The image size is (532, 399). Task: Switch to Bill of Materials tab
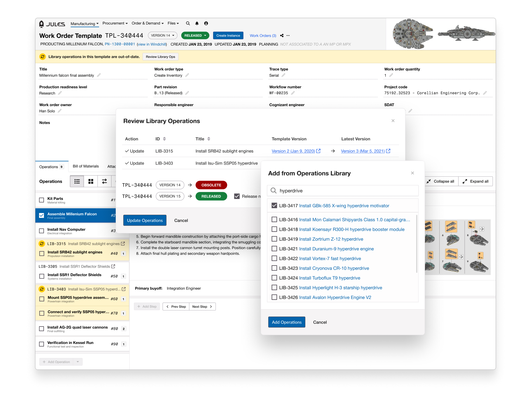86,166
